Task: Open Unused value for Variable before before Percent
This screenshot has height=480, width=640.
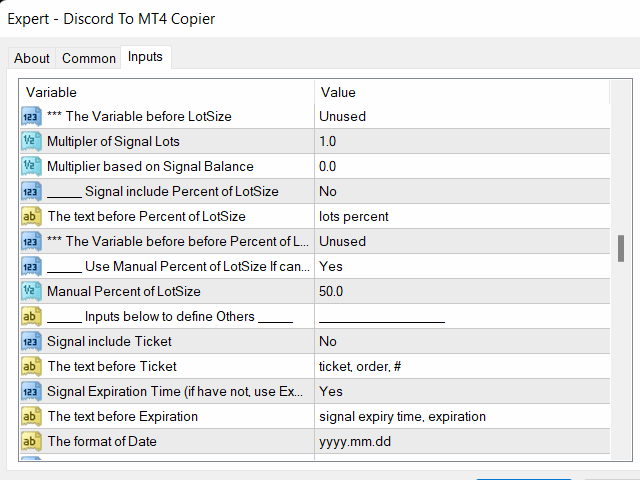Action: coord(462,242)
